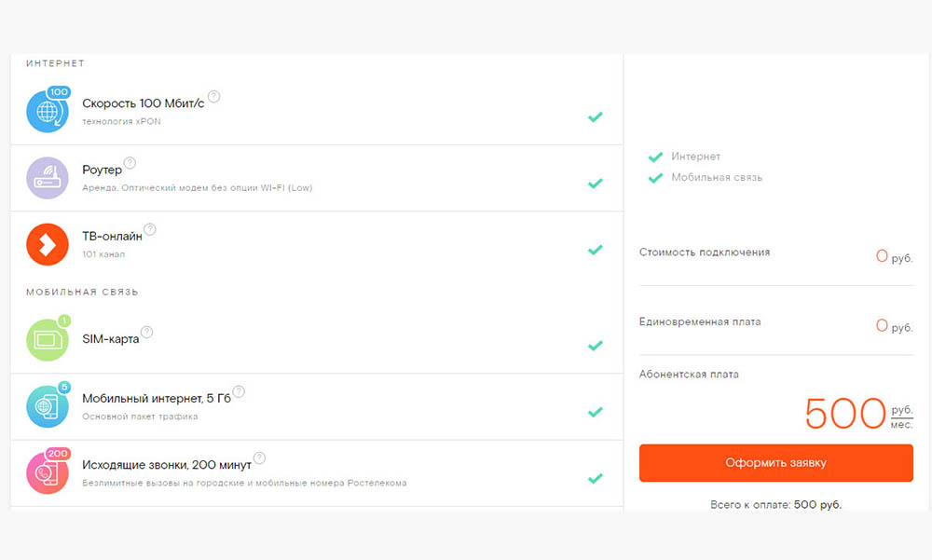Toggle the SIM-карта row checkmark

coord(596,346)
